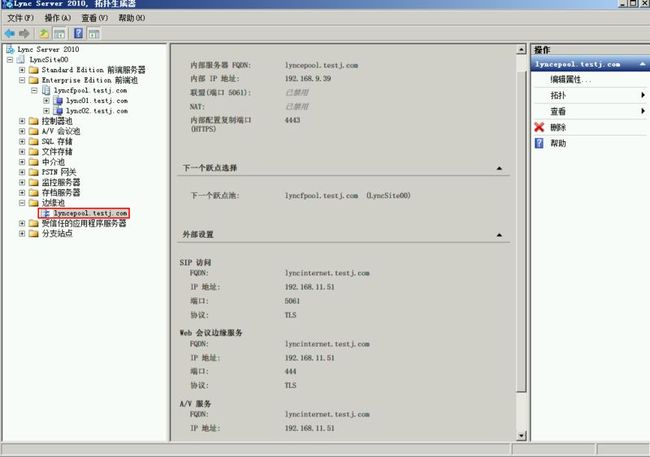Click the lync01.testj.com server icon
The image size is (650, 457).
(x=58, y=101)
